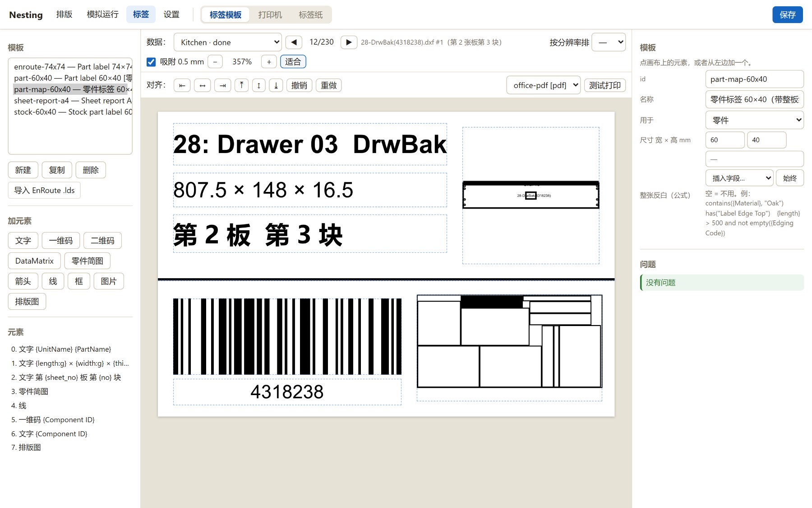This screenshot has height=508, width=812.
Task: Align selected element to left edge
Action: point(182,85)
